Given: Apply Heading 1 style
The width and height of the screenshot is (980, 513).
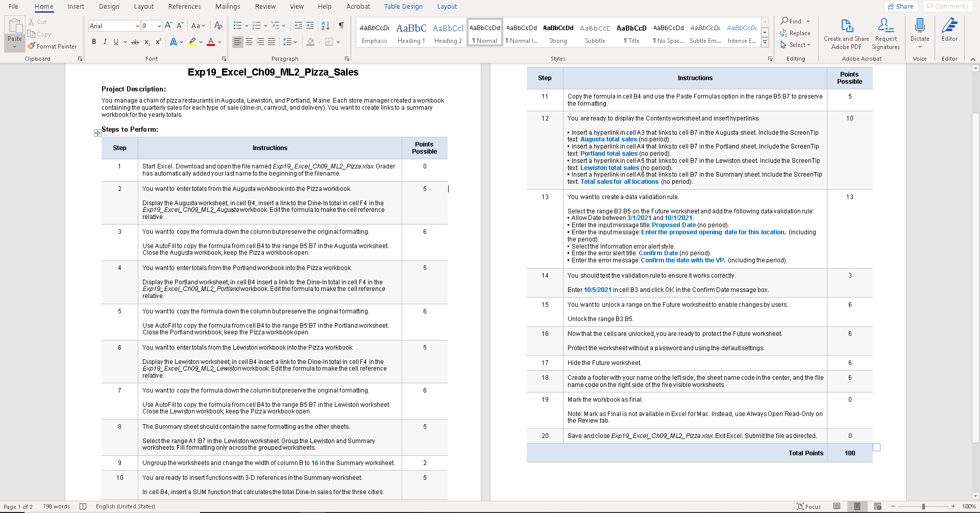Looking at the screenshot, I should [411, 33].
